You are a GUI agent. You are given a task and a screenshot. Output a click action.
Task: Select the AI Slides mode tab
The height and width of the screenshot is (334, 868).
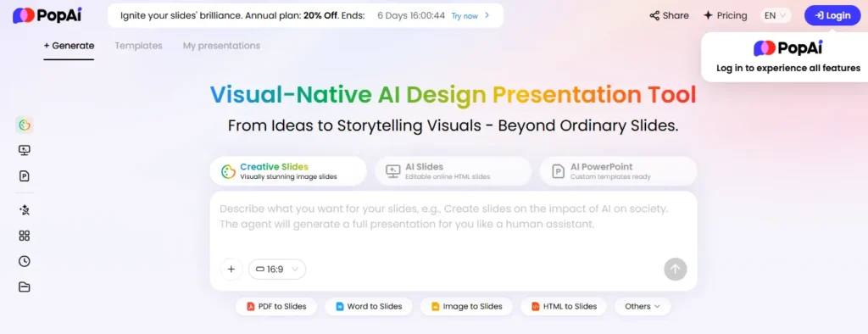click(453, 171)
